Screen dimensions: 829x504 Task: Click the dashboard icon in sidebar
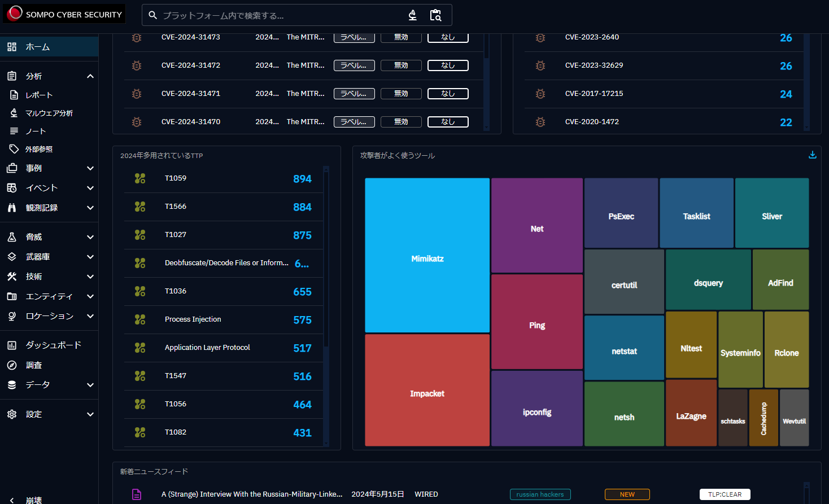coord(12,345)
